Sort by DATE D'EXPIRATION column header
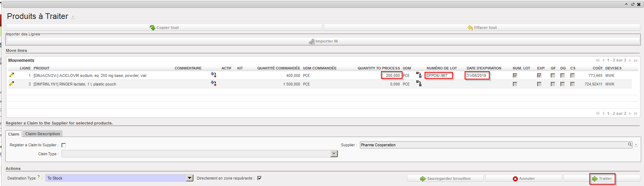Screen dimensions: 644x186 point(484,68)
